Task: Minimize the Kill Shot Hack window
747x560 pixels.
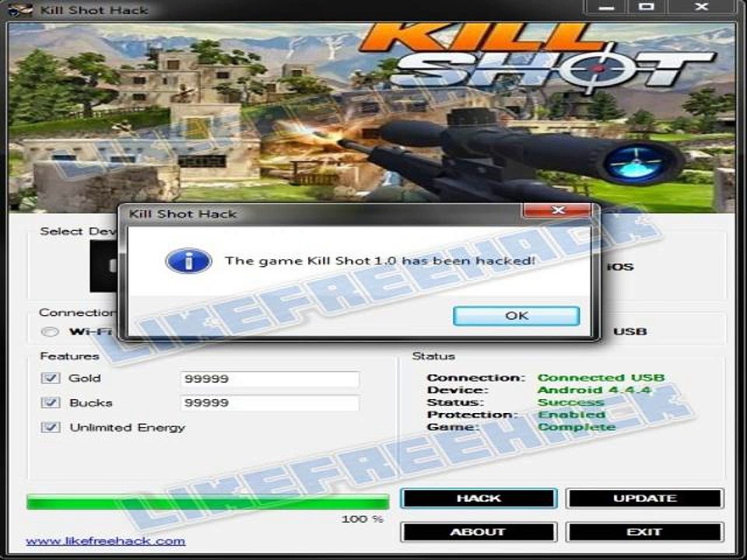Action: [606, 7]
